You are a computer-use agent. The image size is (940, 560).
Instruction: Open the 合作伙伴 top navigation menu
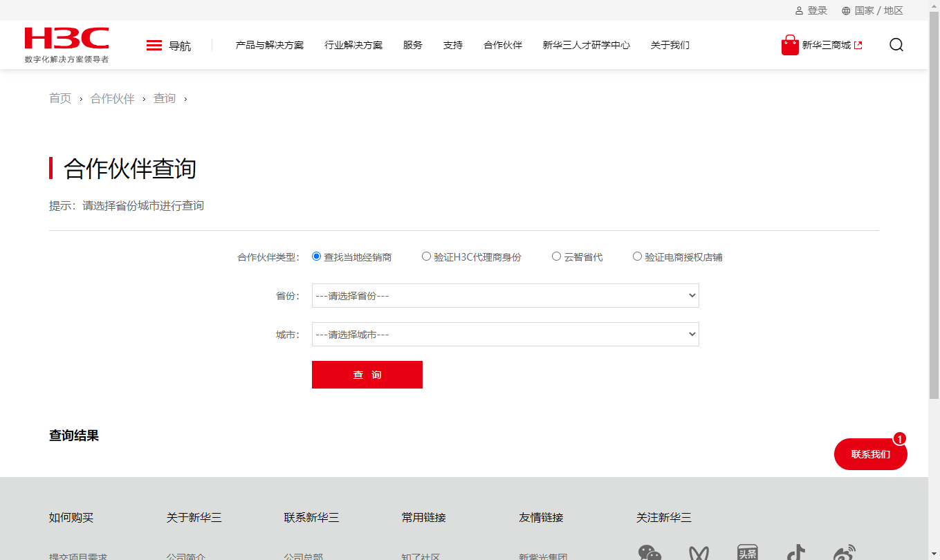[x=503, y=46]
